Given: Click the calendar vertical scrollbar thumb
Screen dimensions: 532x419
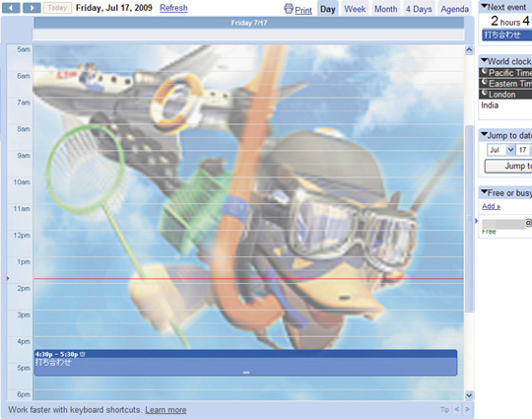Looking at the screenshot, I should tap(469, 218).
